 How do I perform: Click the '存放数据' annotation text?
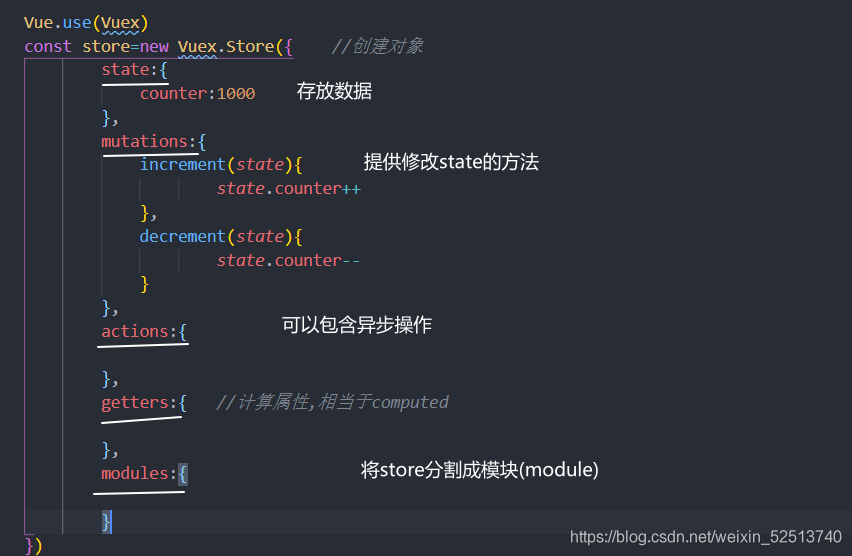(334, 91)
